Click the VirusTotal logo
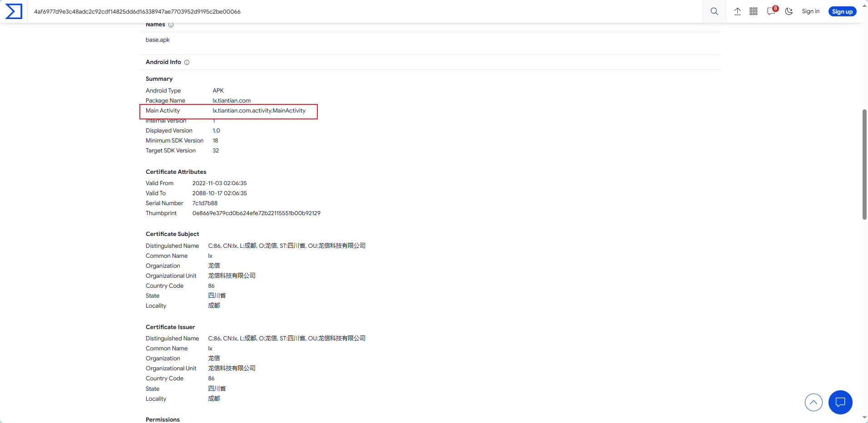Viewport: 868px width, 423px height. pos(14,11)
